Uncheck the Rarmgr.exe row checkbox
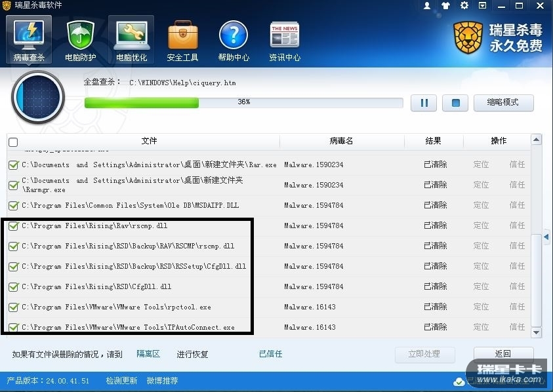The height and width of the screenshot is (392, 553). (x=13, y=185)
